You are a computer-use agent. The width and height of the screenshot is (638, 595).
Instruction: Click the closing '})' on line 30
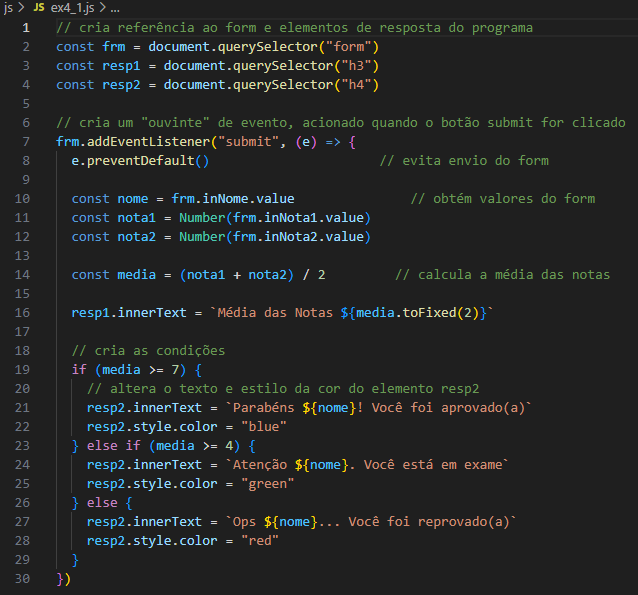point(64,579)
